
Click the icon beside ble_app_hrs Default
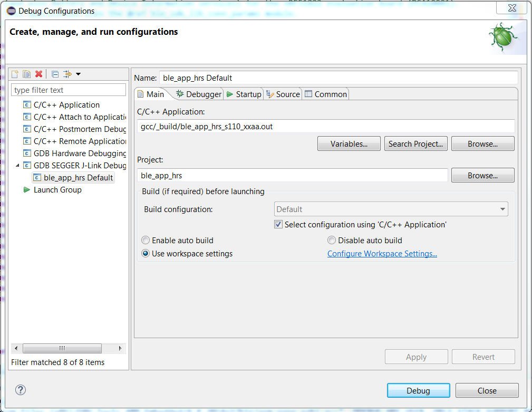37,177
